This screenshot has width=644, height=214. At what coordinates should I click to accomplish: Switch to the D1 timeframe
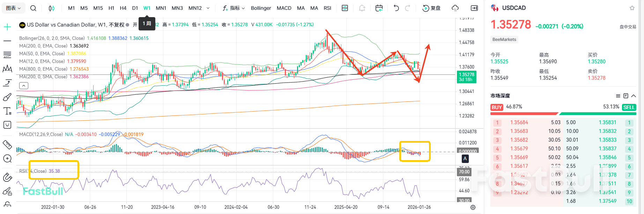coord(135,8)
